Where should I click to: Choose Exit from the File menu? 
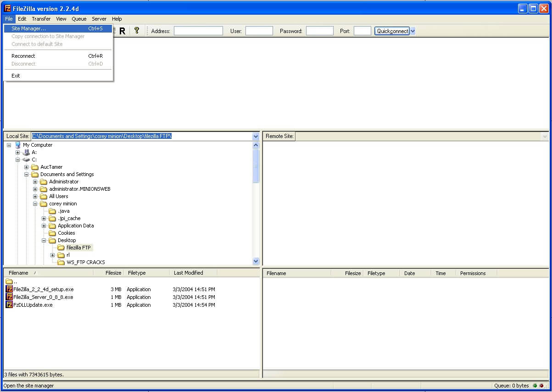point(58,76)
